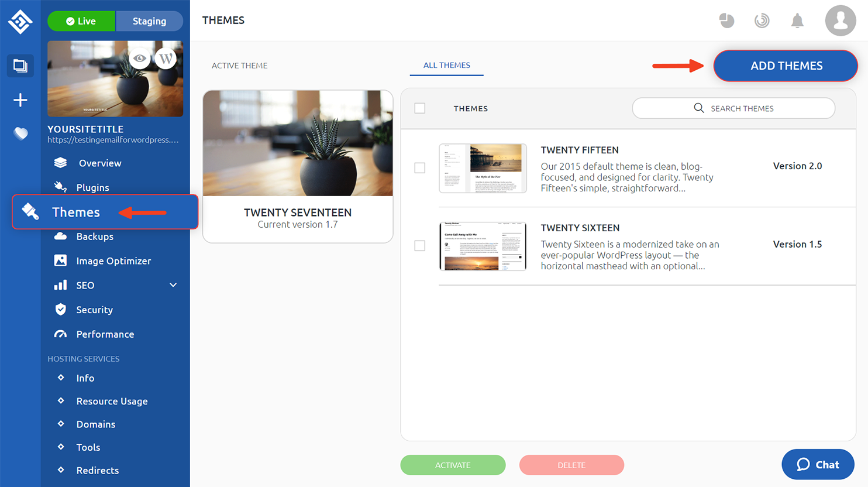Click the Delete button
The height and width of the screenshot is (487, 868).
[571, 465]
